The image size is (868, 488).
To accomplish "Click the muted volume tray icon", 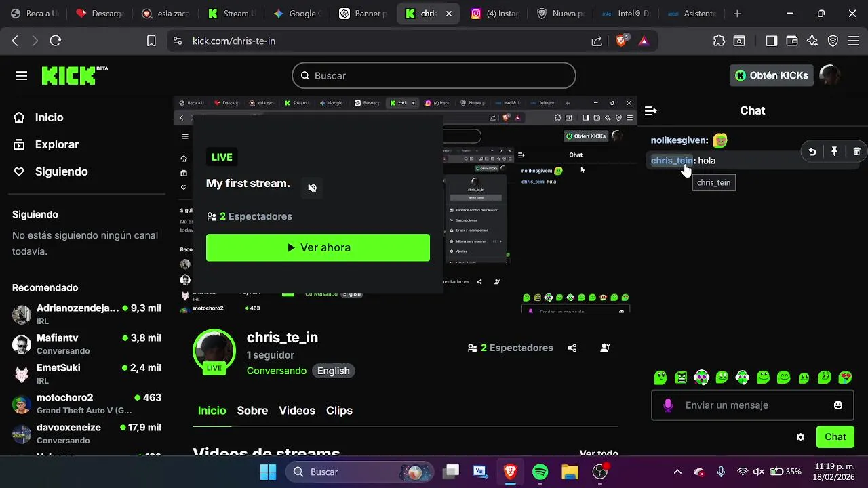I will (x=759, y=472).
